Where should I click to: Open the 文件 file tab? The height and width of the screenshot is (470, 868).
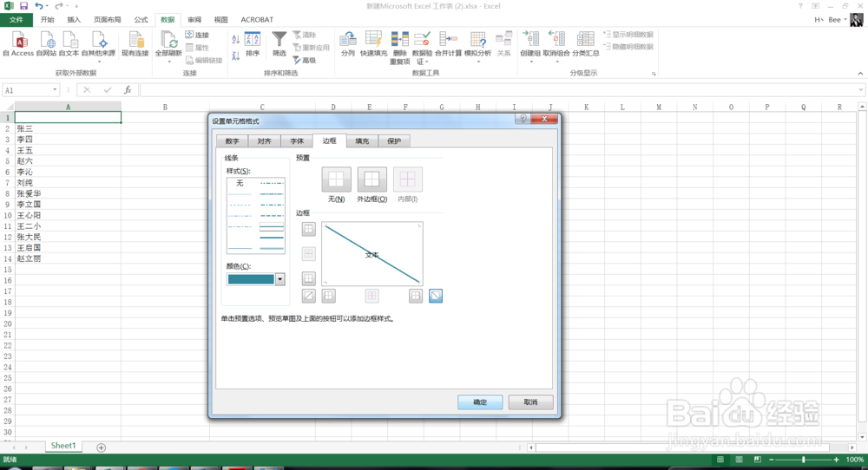click(16, 20)
